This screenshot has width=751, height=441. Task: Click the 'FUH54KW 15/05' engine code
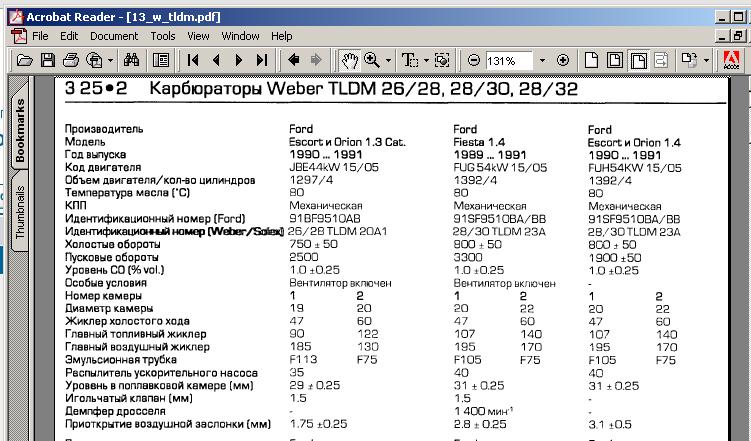(635, 168)
